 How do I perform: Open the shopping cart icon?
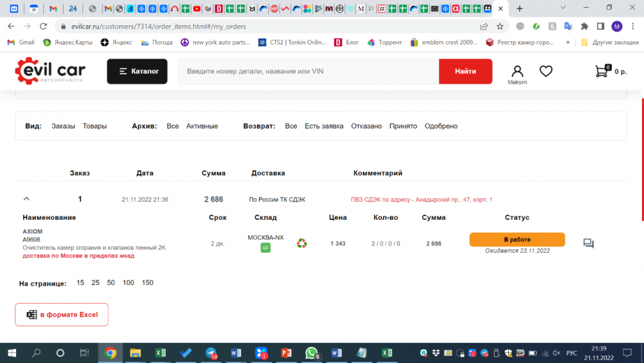click(x=602, y=71)
